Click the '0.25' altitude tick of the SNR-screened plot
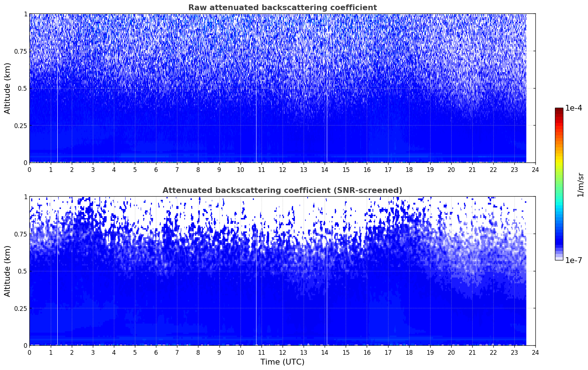The height and width of the screenshot is (370, 588). (x=21, y=308)
